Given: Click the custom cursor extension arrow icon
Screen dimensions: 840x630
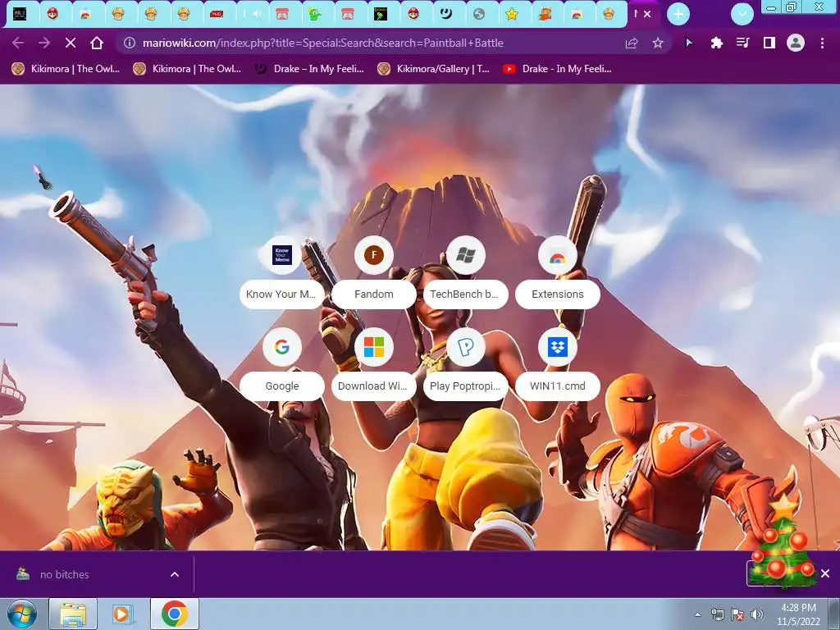Looking at the screenshot, I should coord(689,43).
